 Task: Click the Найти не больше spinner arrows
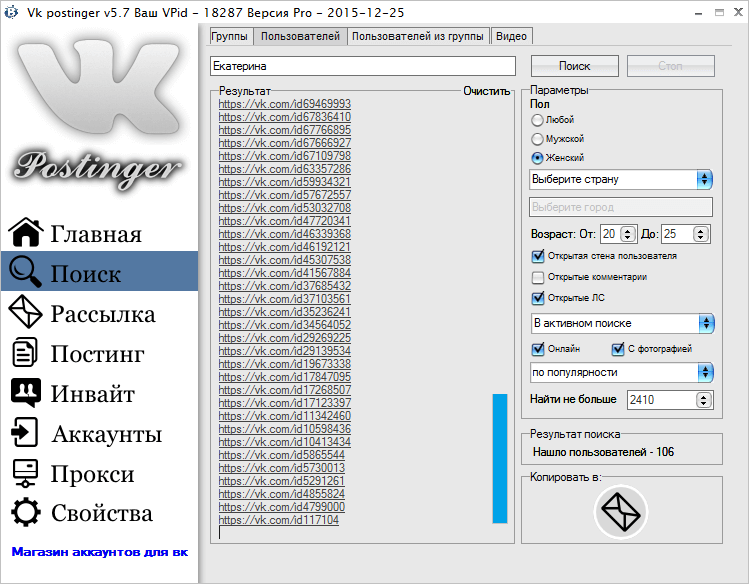(703, 400)
